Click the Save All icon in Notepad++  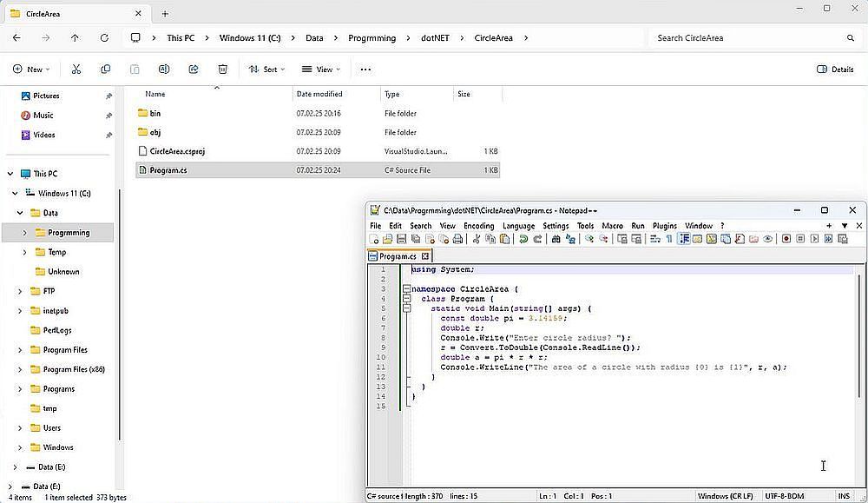click(416, 239)
